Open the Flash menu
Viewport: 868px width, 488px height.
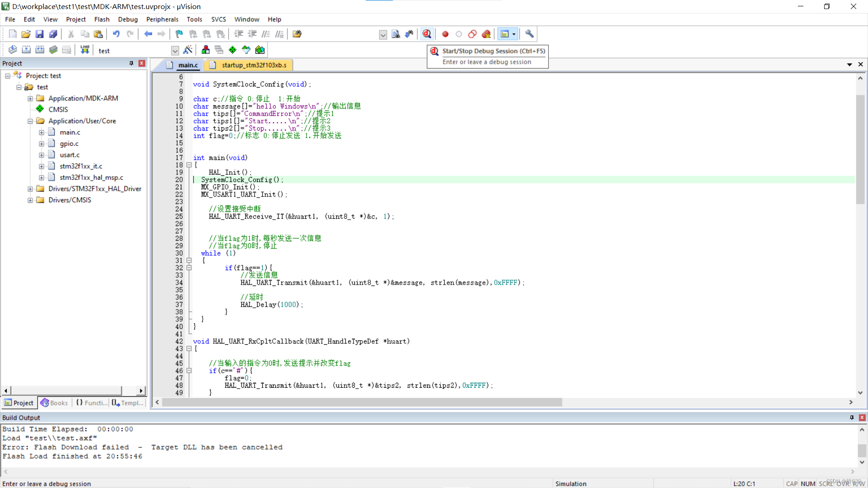pyautogui.click(x=102, y=19)
